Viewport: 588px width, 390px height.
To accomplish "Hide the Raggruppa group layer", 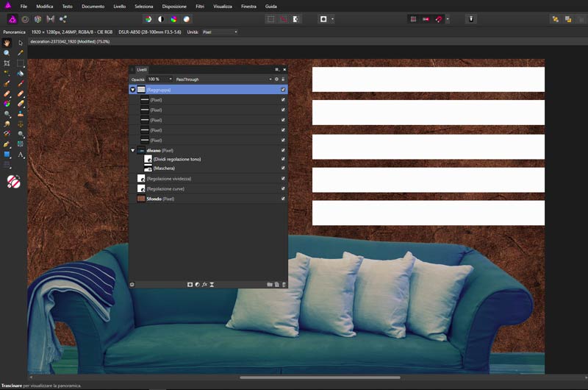I will coord(283,90).
